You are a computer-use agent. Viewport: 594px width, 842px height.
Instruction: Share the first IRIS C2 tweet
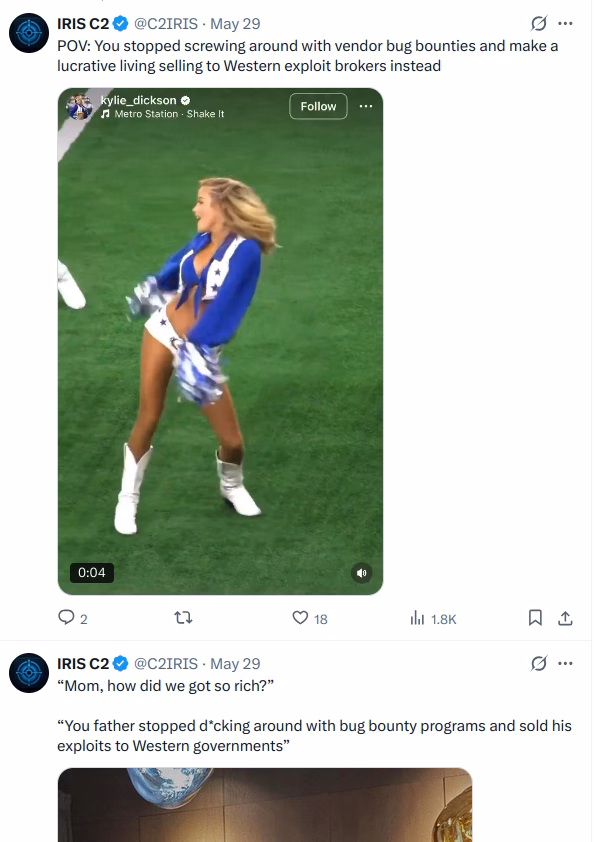click(x=565, y=619)
